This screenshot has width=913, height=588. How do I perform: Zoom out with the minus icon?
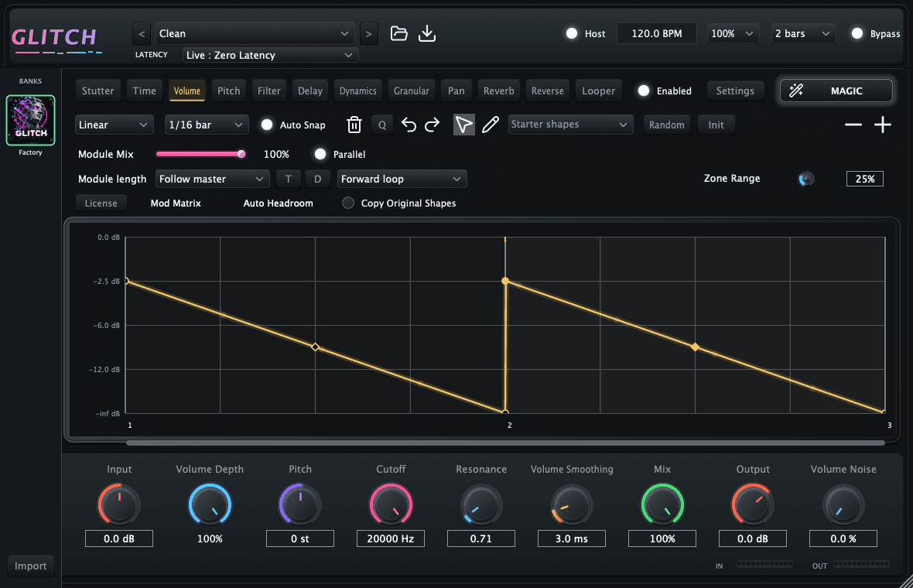(x=853, y=125)
